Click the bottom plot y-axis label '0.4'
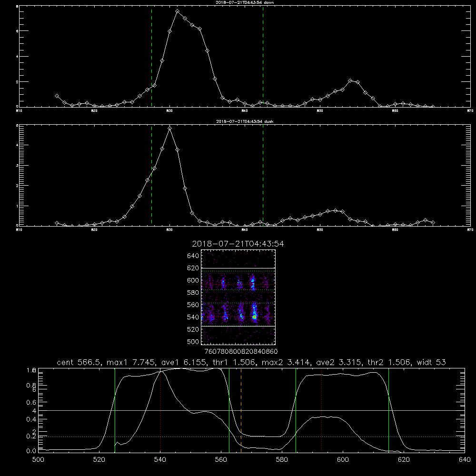The width and height of the screenshot is (476, 476). pos(31,419)
